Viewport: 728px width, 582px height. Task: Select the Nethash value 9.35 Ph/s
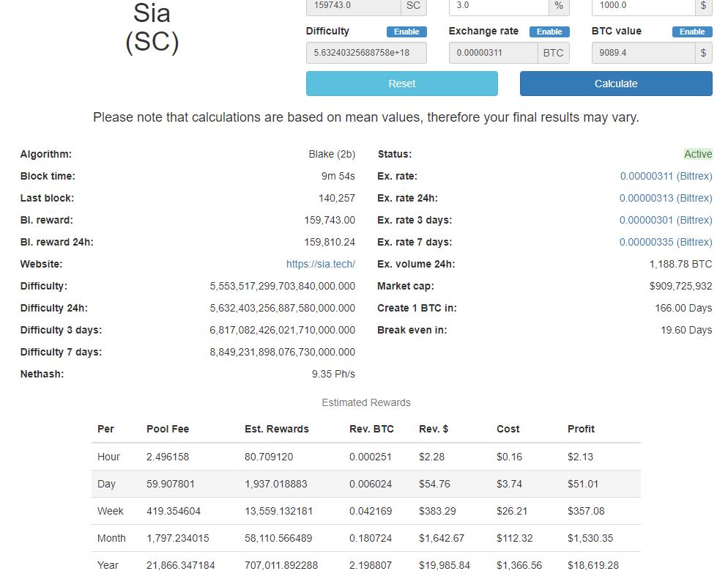(x=333, y=374)
